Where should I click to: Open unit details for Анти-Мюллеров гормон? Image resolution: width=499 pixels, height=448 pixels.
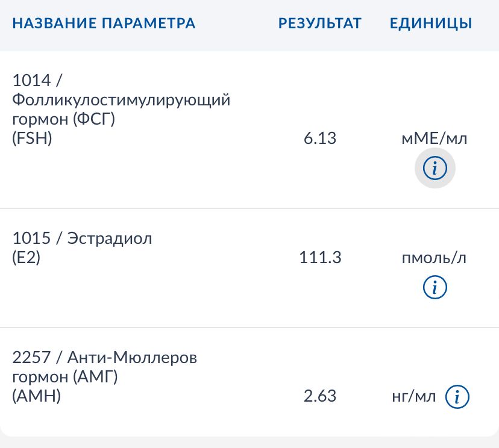[456, 396]
